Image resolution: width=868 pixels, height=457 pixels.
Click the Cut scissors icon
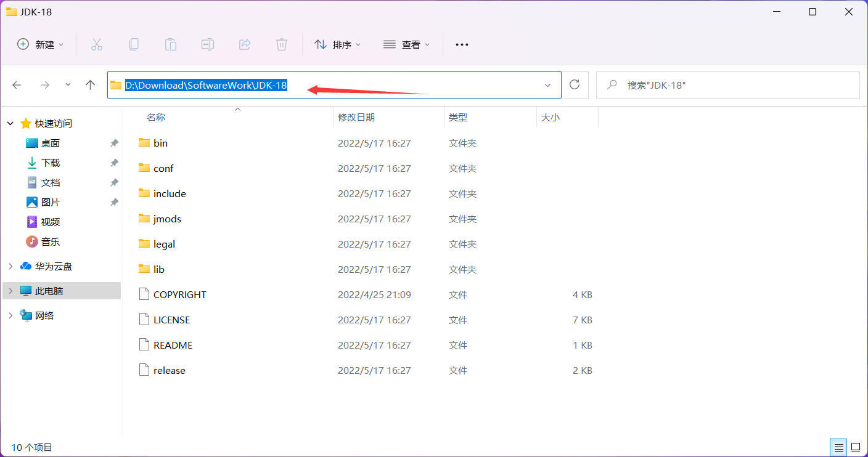click(96, 44)
